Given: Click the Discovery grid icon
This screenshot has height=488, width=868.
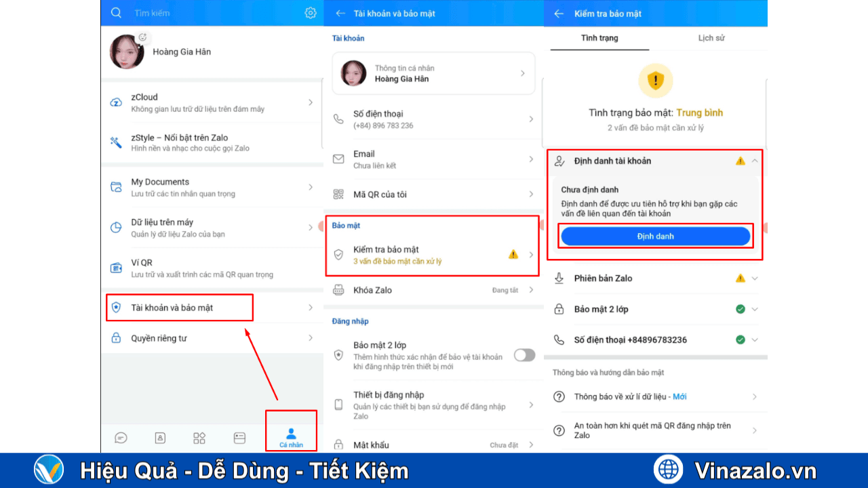Looking at the screenshot, I should point(199,437).
